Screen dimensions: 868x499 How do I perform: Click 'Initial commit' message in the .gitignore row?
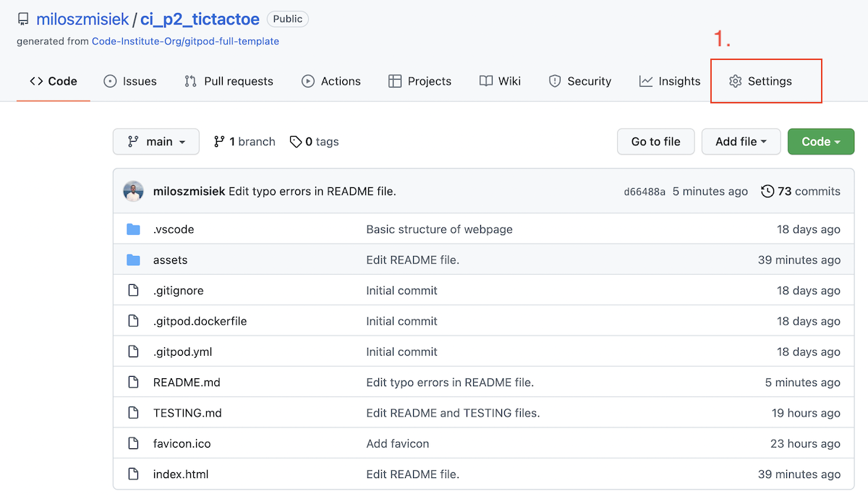tap(401, 290)
